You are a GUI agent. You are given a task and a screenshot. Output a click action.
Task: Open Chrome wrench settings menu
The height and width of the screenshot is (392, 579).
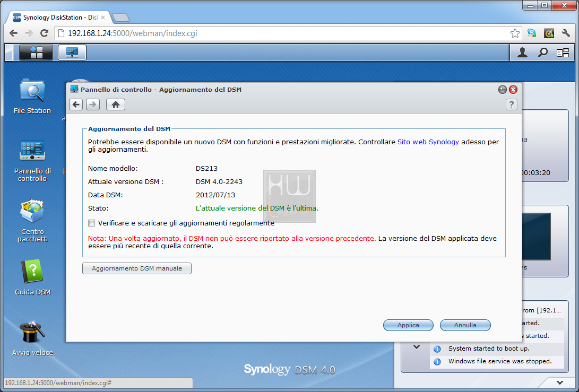pos(566,33)
